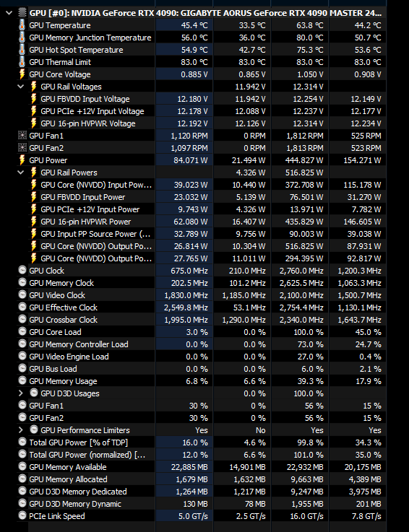Select the Total GPU Power (normalized) row label
This screenshot has height=532, width=409.
[87, 455]
